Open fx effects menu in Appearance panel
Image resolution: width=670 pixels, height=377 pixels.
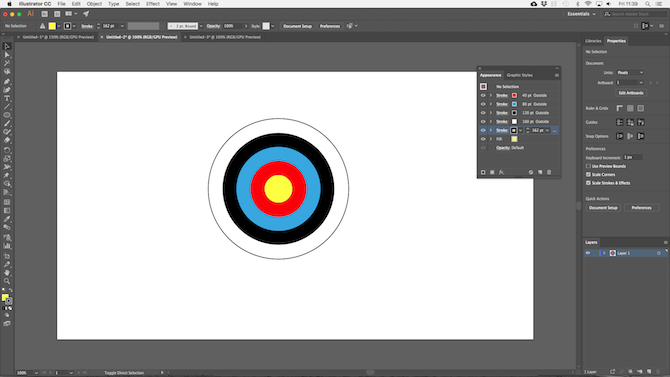(x=502, y=172)
